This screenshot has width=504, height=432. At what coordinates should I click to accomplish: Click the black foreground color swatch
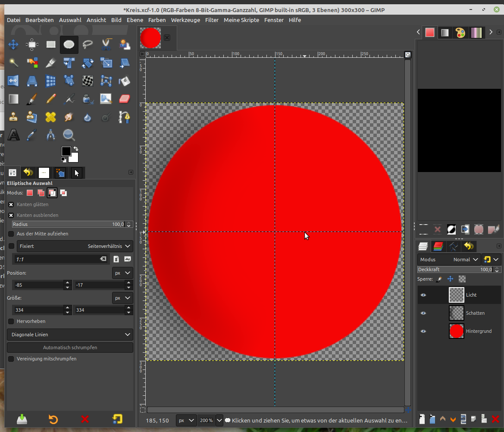coord(66,151)
